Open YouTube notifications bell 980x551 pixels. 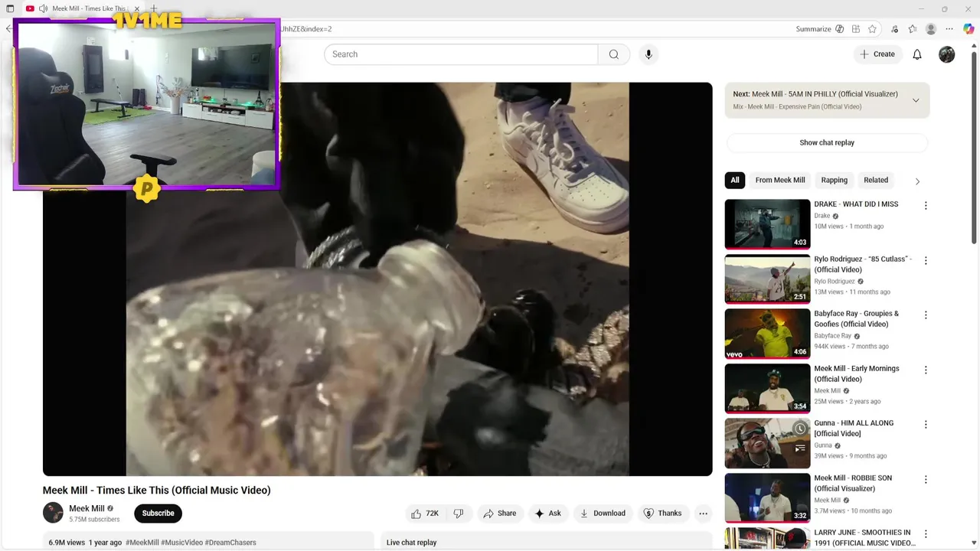pyautogui.click(x=917, y=54)
